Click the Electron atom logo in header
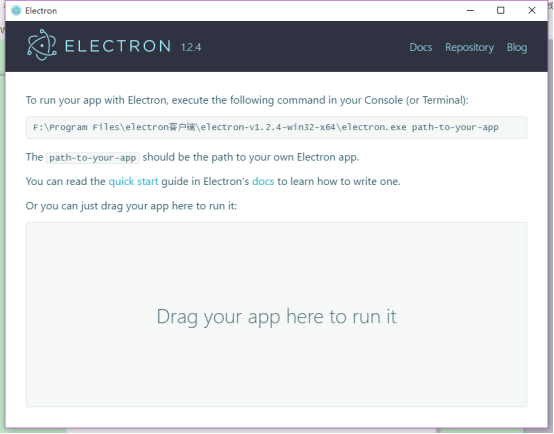 click(x=42, y=45)
